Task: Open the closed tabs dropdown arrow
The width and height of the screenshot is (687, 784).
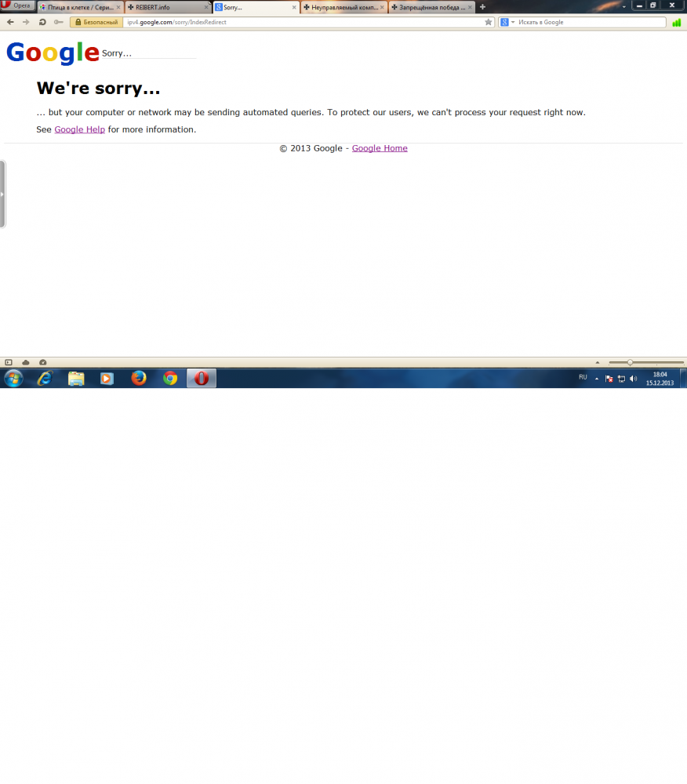Action: [x=624, y=6]
